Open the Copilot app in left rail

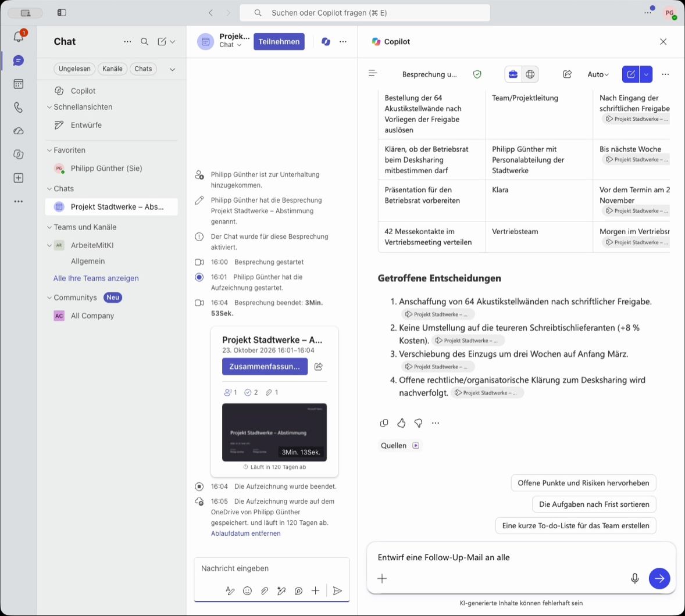[x=19, y=155]
